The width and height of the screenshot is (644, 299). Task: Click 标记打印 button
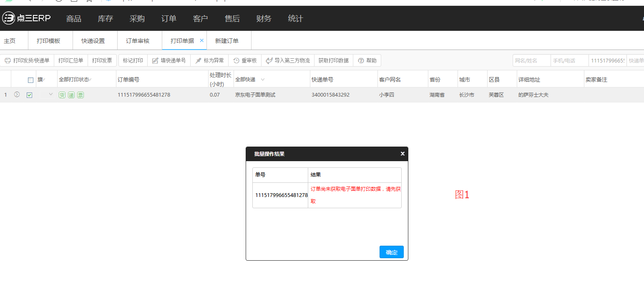tap(133, 60)
